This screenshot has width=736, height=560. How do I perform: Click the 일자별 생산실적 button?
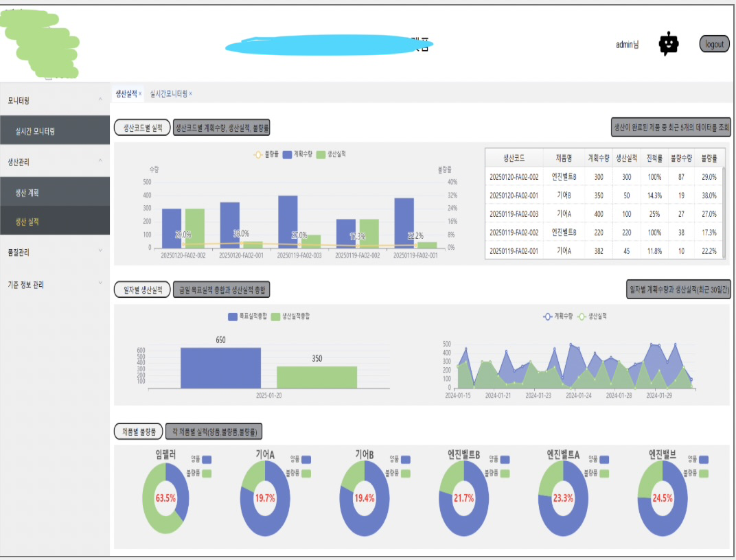click(142, 290)
